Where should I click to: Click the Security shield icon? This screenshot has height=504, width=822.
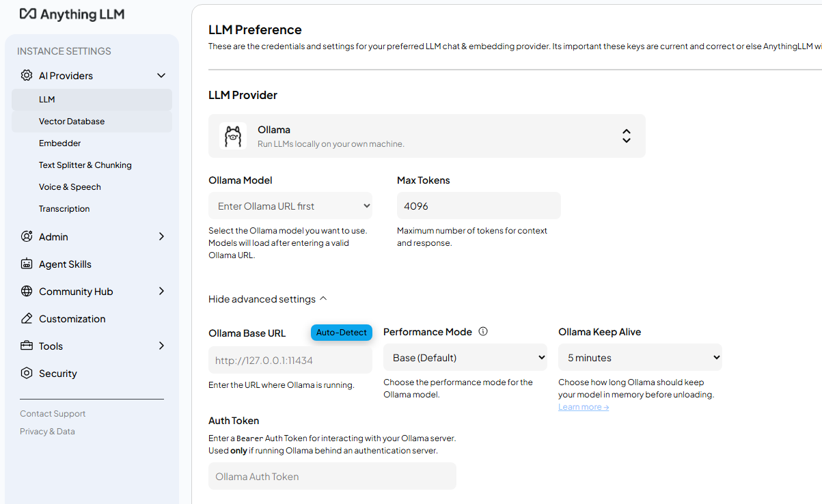point(27,373)
